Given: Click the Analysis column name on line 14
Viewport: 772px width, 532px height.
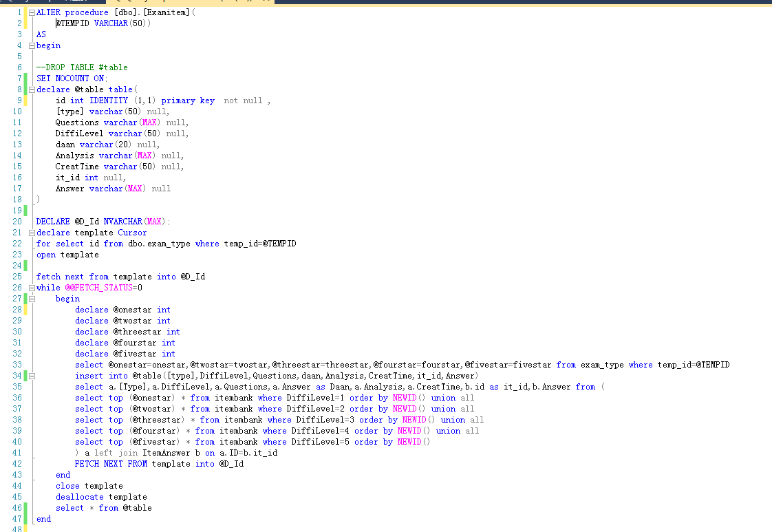Looking at the screenshot, I should click(x=74, y=156).
